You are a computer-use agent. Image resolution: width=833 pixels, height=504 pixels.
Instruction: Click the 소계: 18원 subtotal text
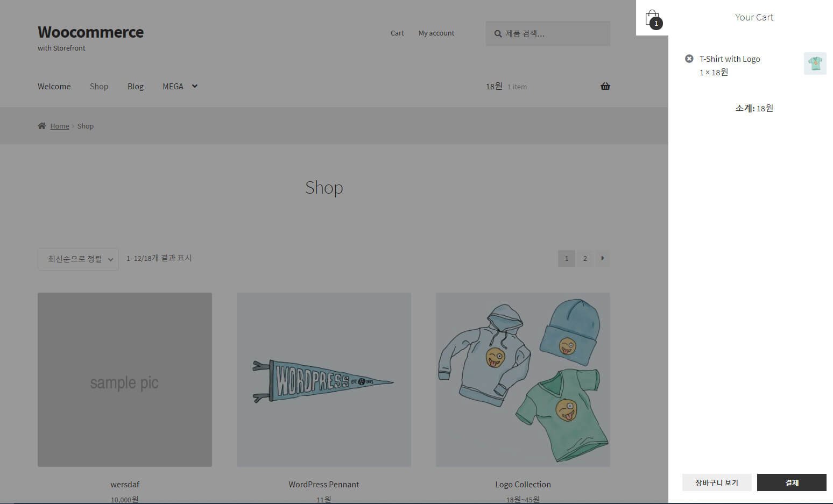[754, 108]
